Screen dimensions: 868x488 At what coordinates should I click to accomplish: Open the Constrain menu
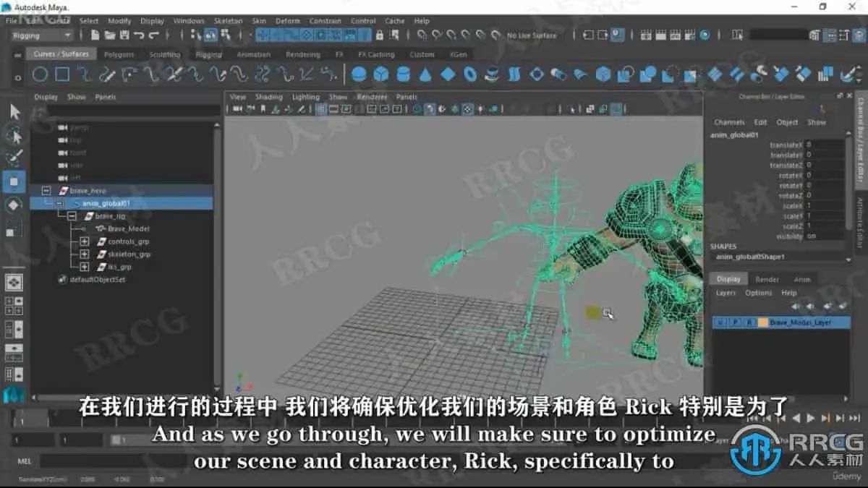click(x=325, y=21)
